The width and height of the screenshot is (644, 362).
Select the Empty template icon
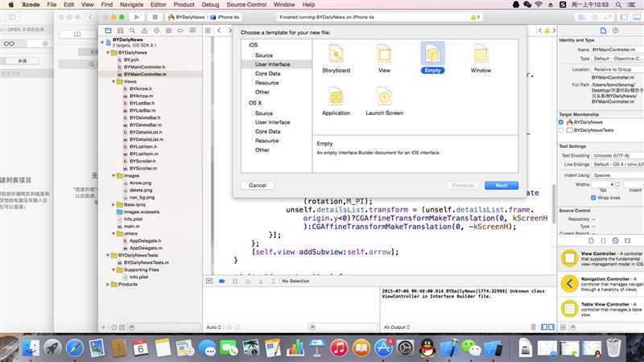click(432, 54)
